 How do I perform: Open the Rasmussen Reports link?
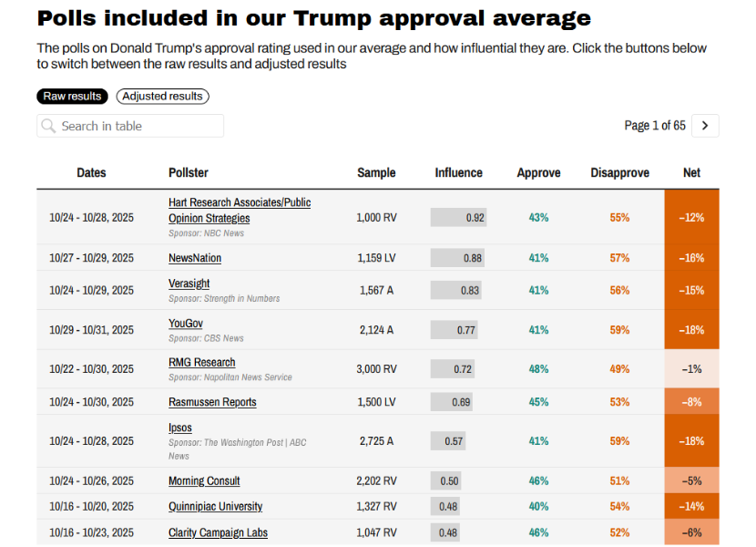click(x=212, y=402)
